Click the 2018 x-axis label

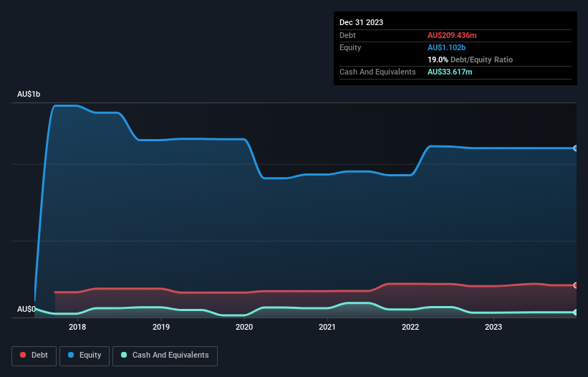pyautogui.click(x=77, y=327)
